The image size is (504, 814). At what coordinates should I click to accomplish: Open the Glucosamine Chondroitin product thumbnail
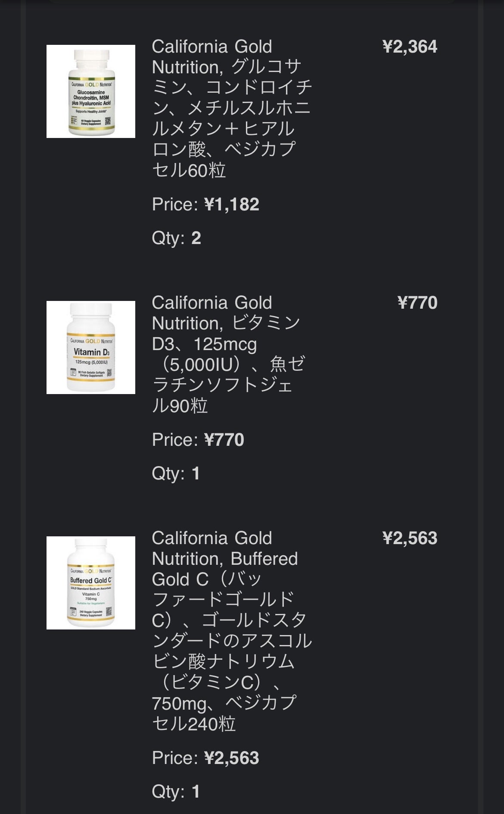pos(90,91)
